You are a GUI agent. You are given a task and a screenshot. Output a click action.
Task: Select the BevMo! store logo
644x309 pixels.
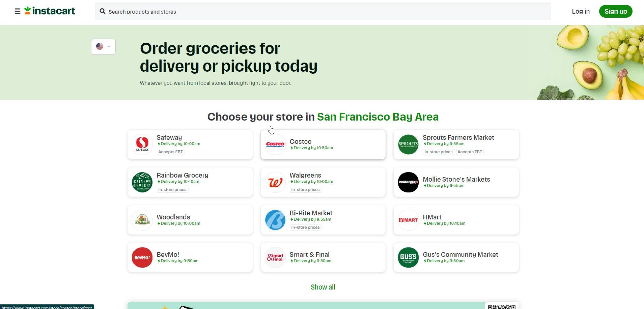coord(142,257)
